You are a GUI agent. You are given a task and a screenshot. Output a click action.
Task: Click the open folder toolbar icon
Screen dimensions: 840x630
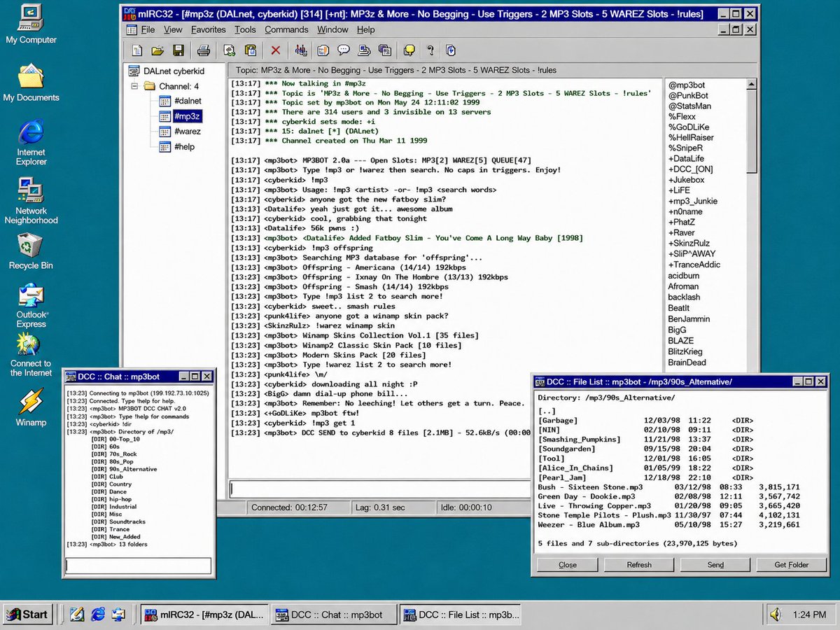(157, 50)
